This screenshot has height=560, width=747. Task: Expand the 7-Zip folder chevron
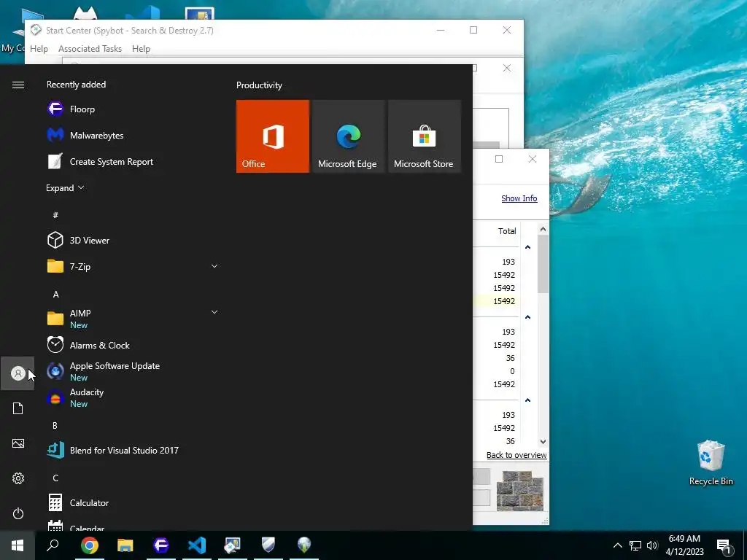pos(214,266)
